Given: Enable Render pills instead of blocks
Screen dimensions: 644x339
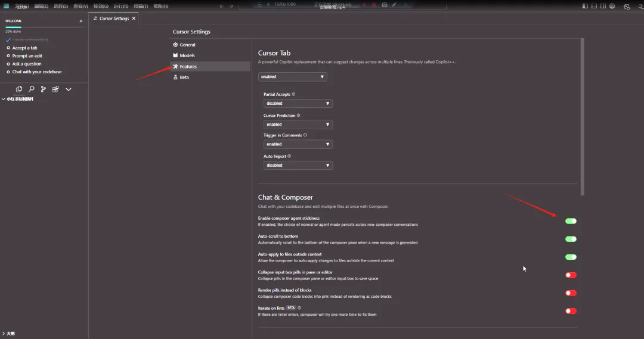Looking at the screenshot, I should [x=571, y=293].
